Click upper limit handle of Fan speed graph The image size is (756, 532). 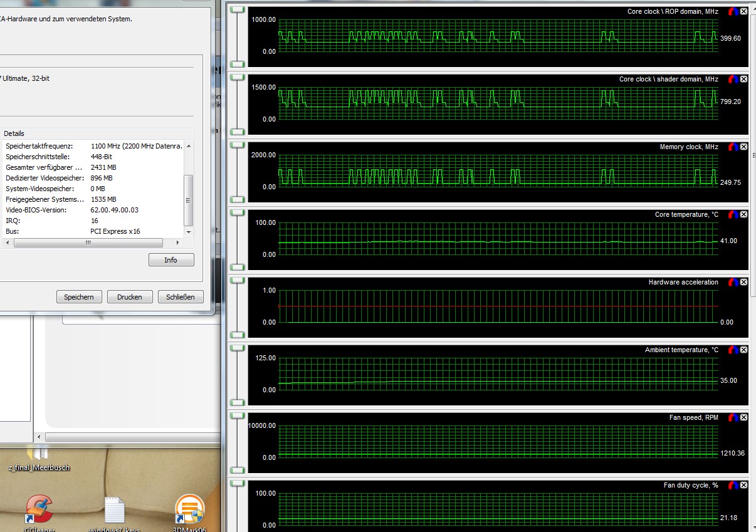point(237,415)
